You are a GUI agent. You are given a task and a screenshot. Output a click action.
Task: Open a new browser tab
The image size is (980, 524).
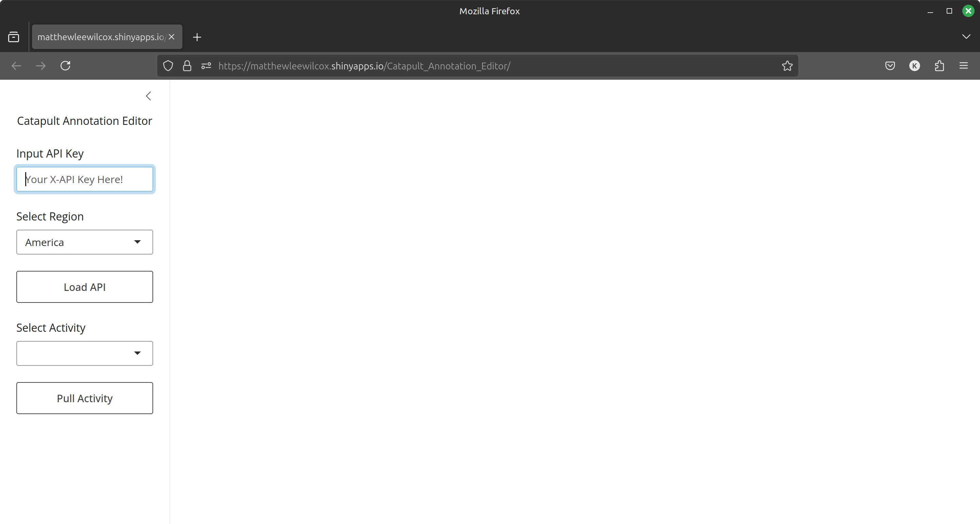point(197,36)
